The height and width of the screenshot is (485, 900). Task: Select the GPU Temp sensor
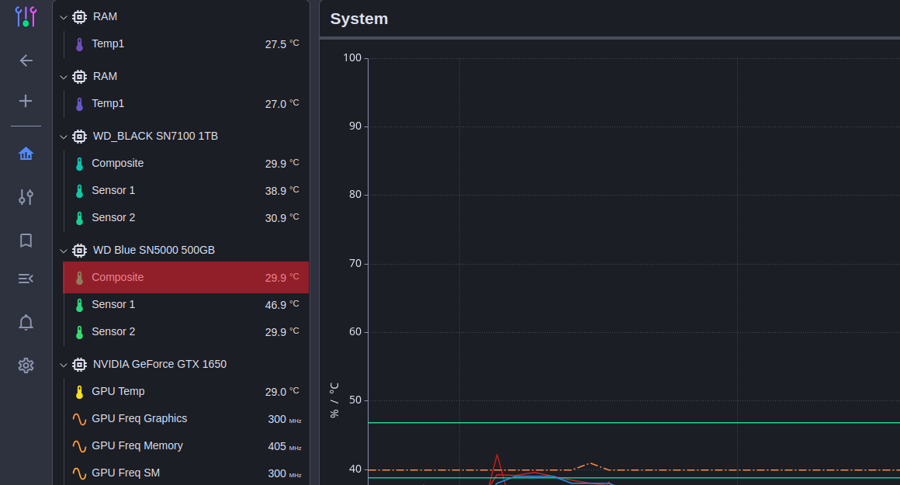186,392
